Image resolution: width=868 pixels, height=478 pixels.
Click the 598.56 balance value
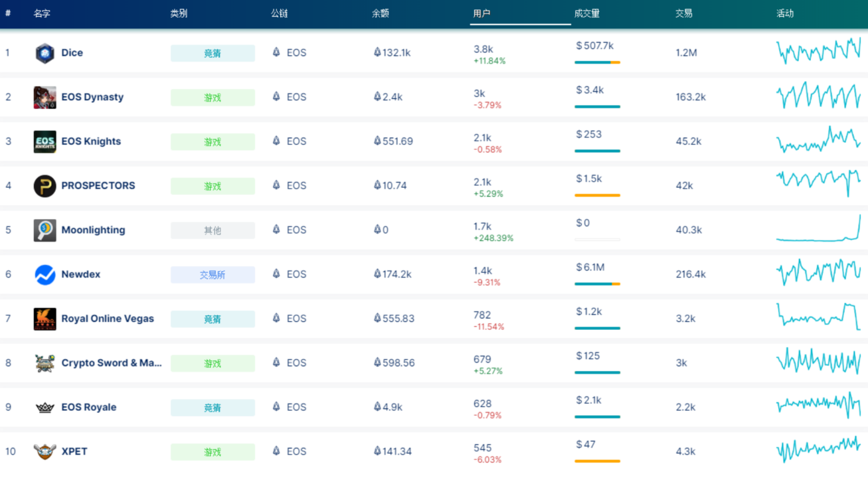click(x=398, y=363)
